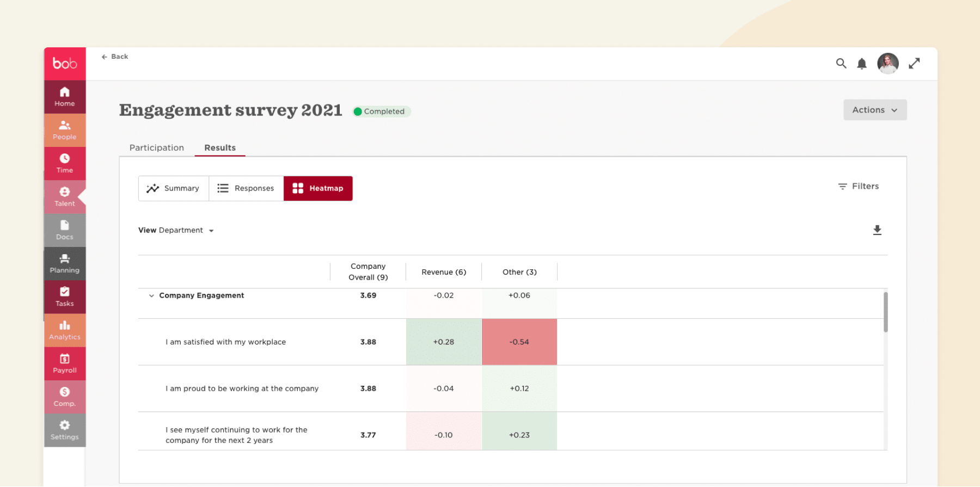Switch to Results tab
The image size is (980, 487).
(220, 147)
